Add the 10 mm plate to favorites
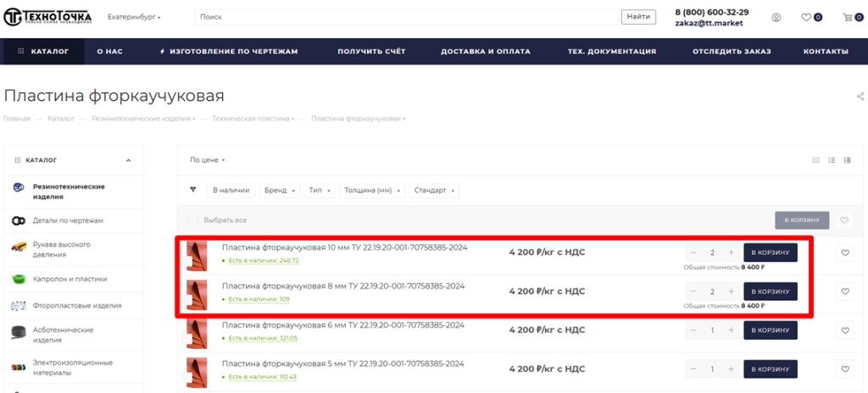868x393 pixels. coord(844,252)
